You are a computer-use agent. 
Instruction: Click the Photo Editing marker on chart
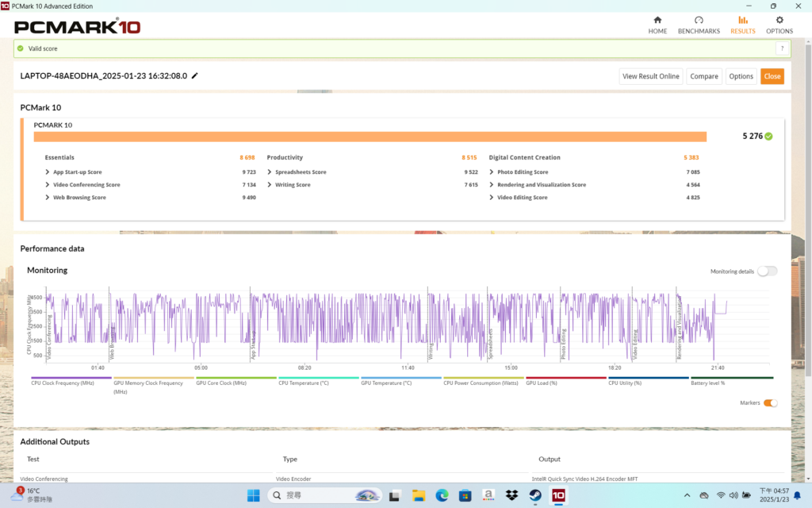coord(563,344)
